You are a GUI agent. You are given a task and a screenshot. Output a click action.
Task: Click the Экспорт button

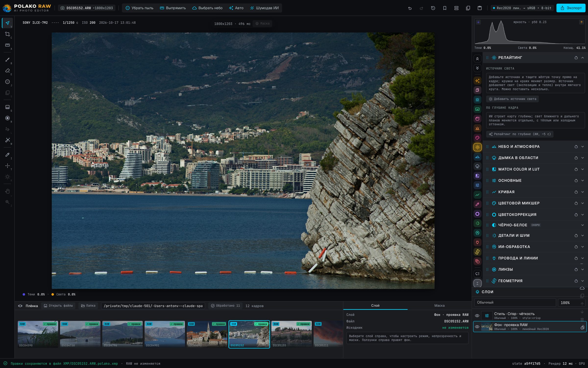point(571,8)
